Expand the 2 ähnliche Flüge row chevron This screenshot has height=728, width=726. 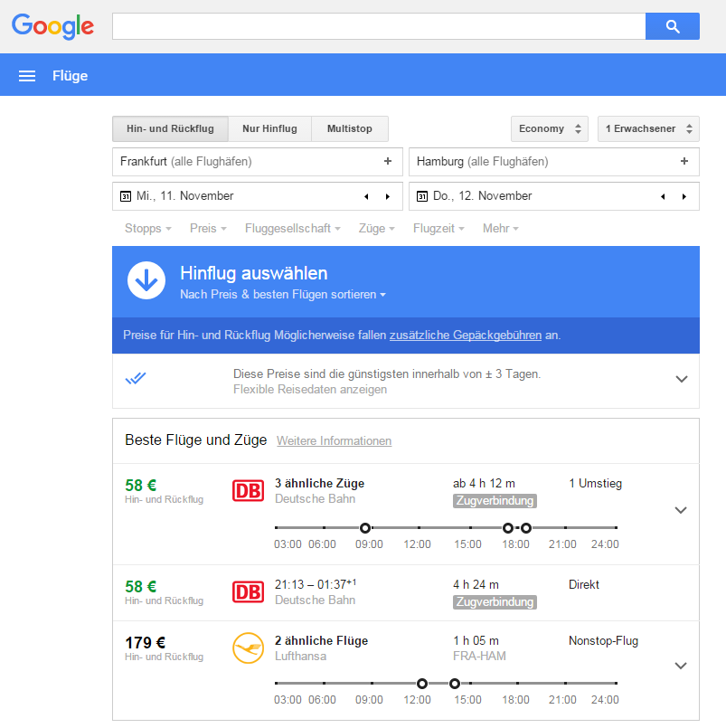681,666
